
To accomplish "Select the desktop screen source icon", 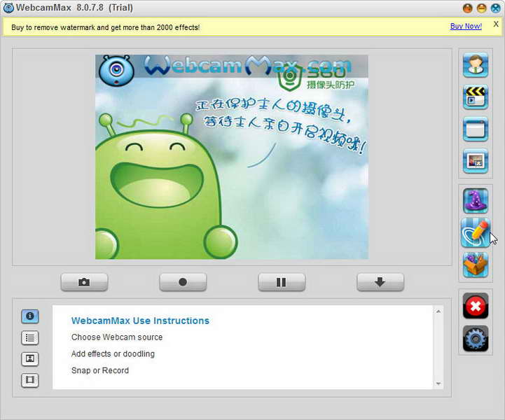I will 476,129.
